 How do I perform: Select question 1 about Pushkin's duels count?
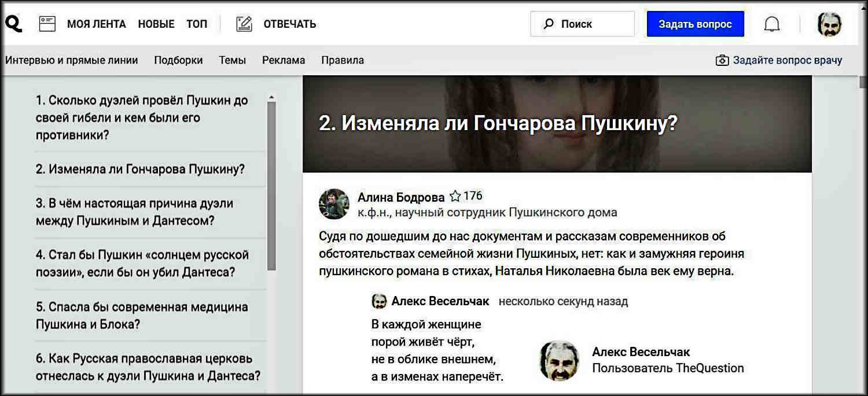(x=142, y=117)
